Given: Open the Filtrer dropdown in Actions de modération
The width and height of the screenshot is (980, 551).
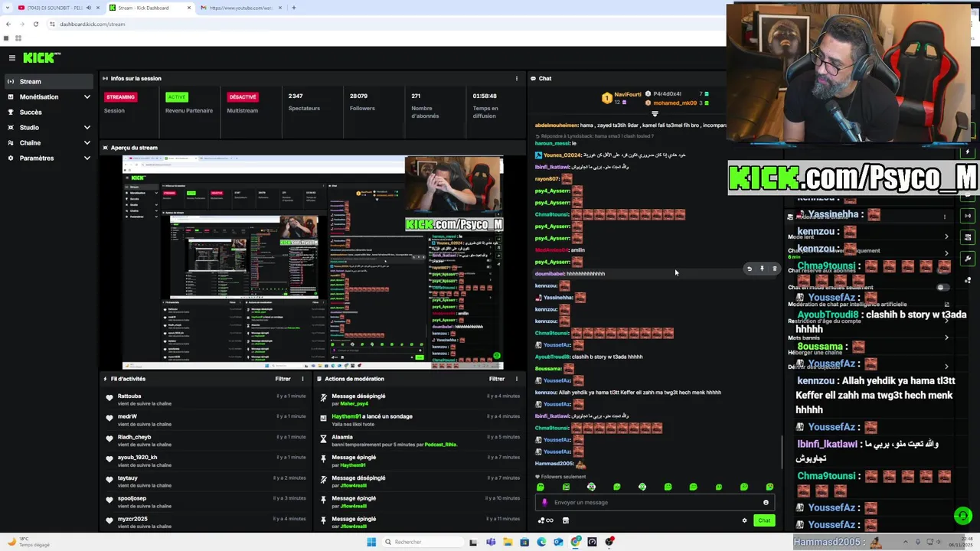Looking at the screenshot, I should click(497, 379).
